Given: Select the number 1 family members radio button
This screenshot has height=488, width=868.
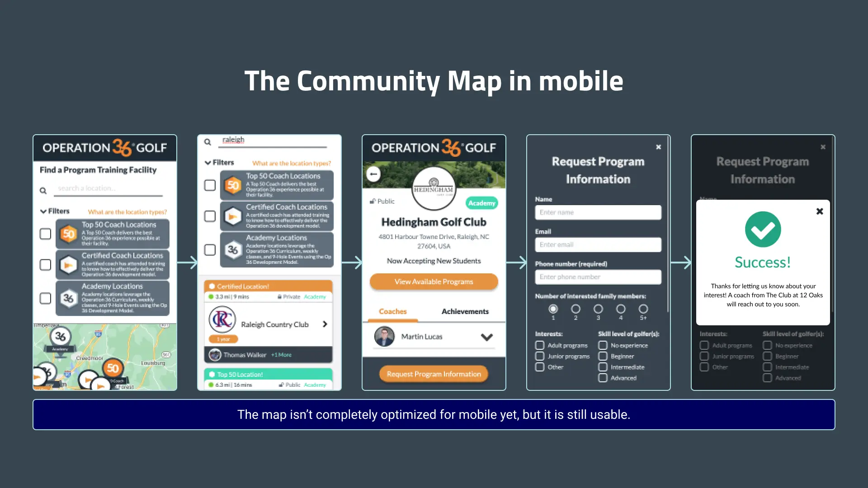Looking at the screenshot, I should click(552, 309).
